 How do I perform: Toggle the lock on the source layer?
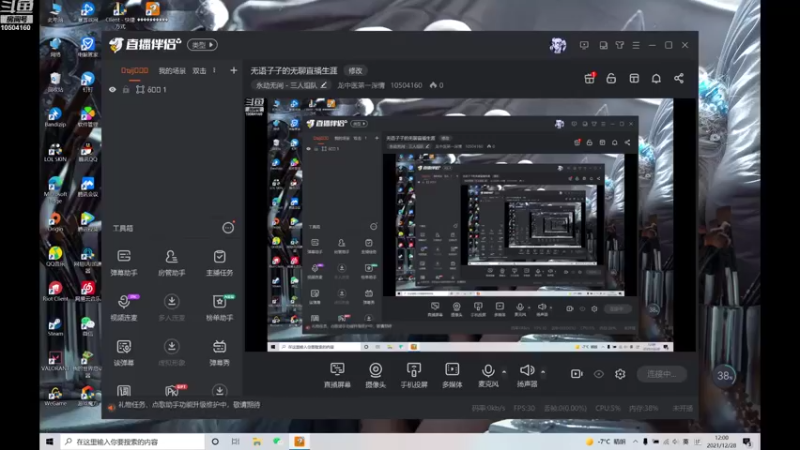click(126, 89)
